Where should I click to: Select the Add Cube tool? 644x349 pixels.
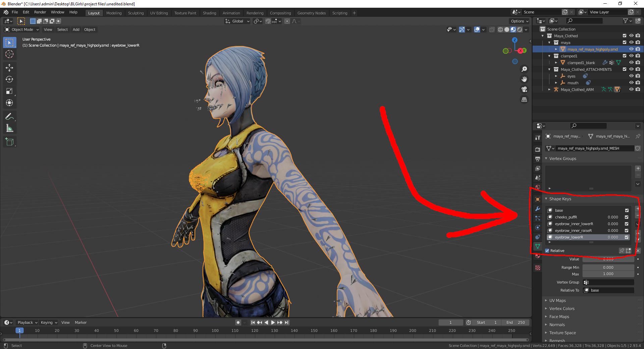point(9,142)
